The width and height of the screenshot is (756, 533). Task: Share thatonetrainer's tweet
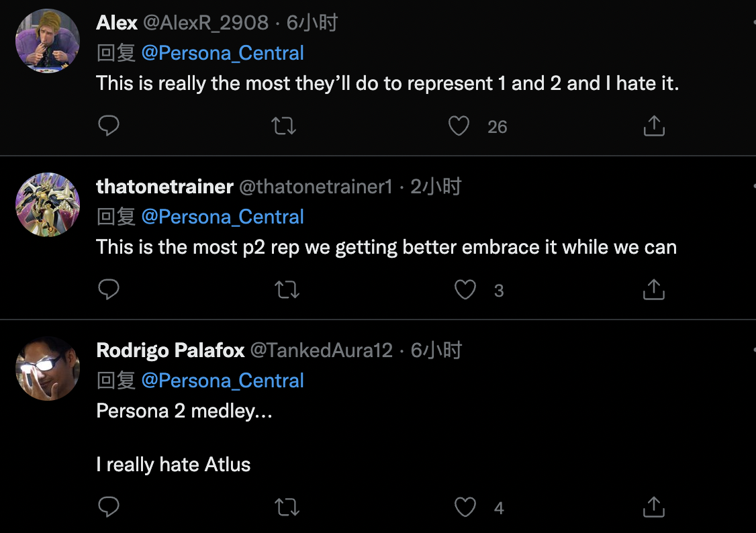pos(653,289)
